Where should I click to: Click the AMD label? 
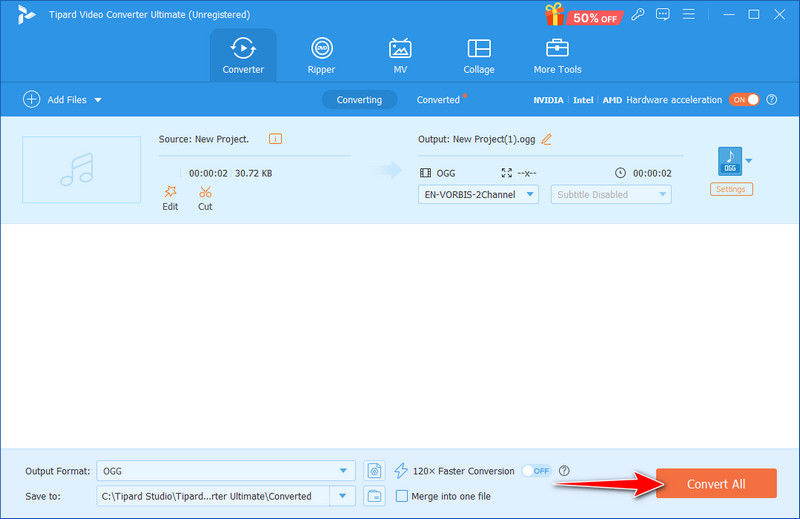612,100
